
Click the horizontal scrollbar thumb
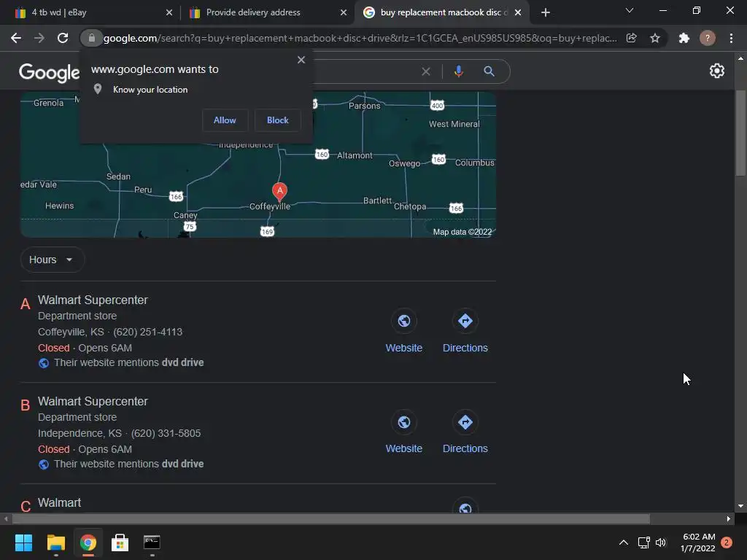[330, 518]
